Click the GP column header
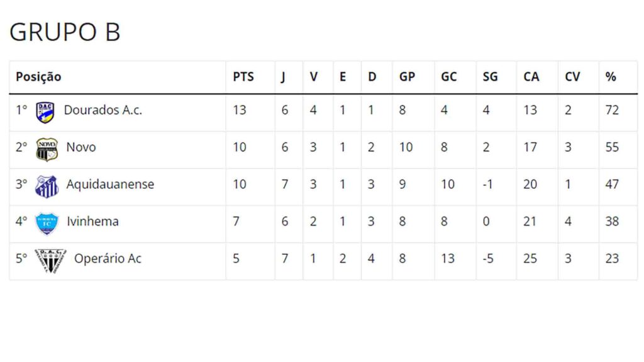The height and width of the screenshot is (362, 644). [407, 77]
